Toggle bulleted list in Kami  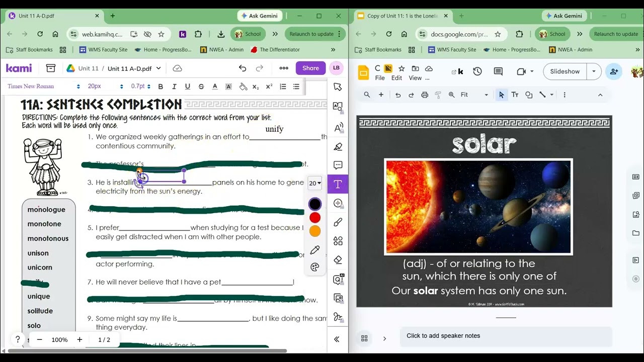tap(296, 86)
